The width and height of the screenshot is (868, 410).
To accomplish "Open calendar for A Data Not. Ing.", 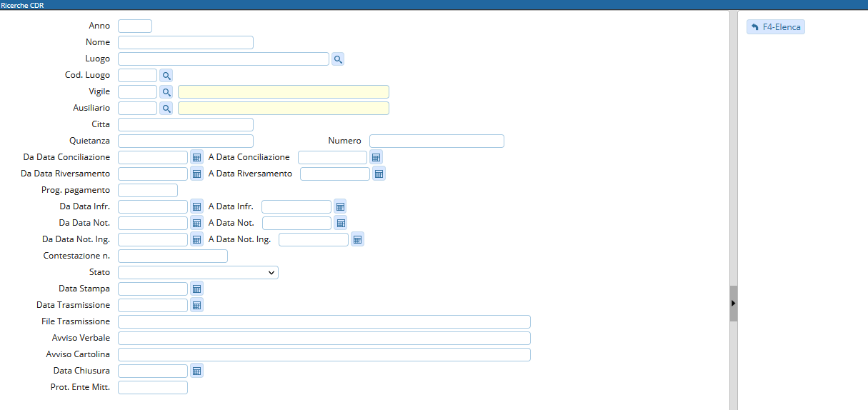I will (357, 239).
